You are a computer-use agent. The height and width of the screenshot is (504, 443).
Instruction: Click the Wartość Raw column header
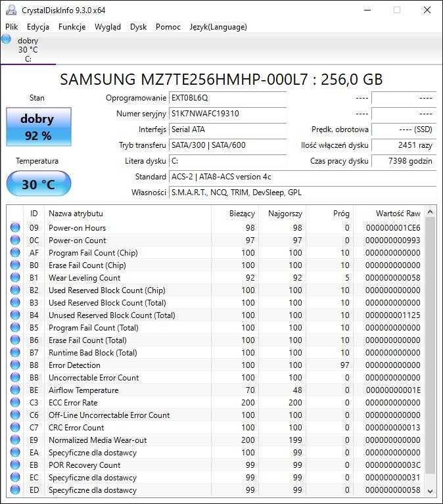[x=389, y=214]
